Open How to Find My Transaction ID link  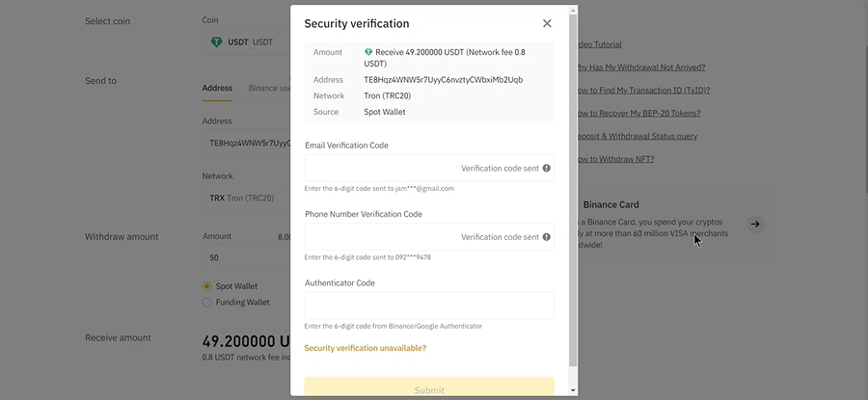pos(643,91)
